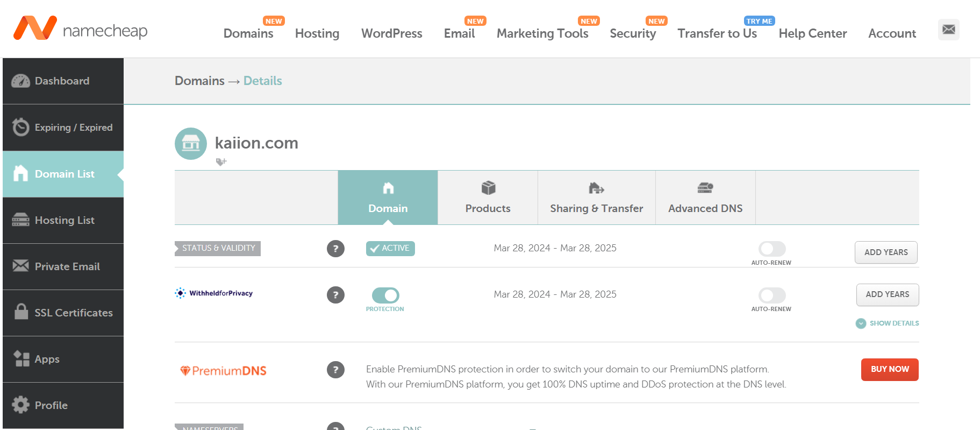This screenshot has width=980, height=430.
Task: Click the help icon next to PremiumDNS
Action: tap(335, 370)
